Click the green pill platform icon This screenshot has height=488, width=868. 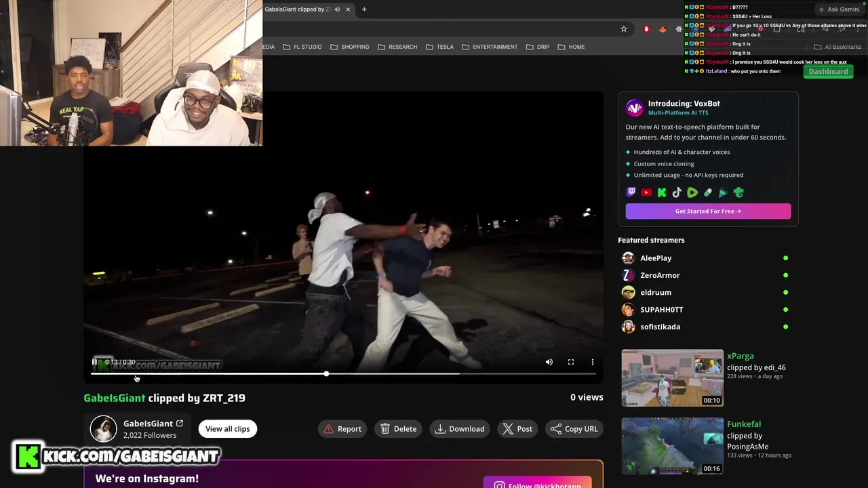(708, 192)
